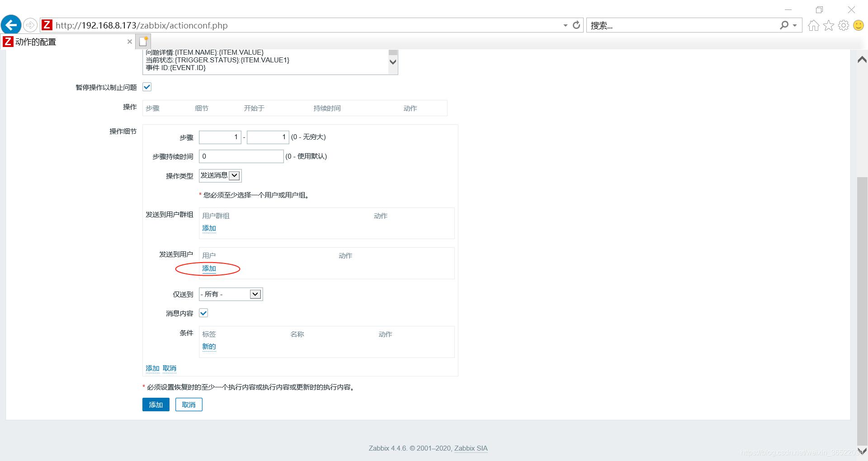Click page scrollbar up arrow

click(x=862, y=60)
